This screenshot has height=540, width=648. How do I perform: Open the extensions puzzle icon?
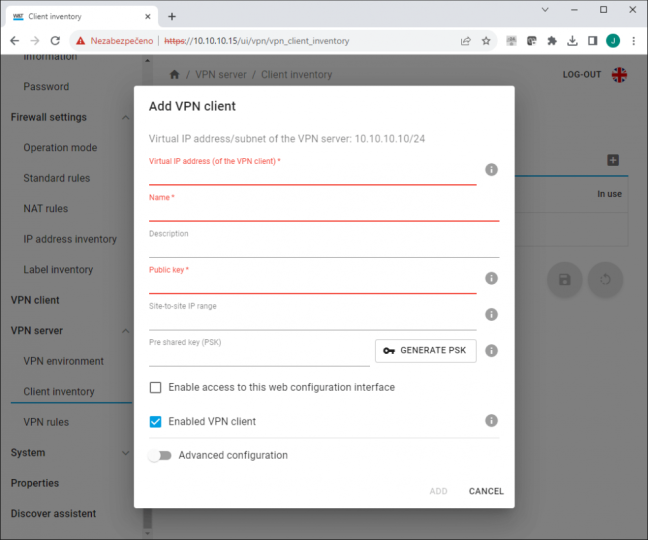tap(552, 40)
